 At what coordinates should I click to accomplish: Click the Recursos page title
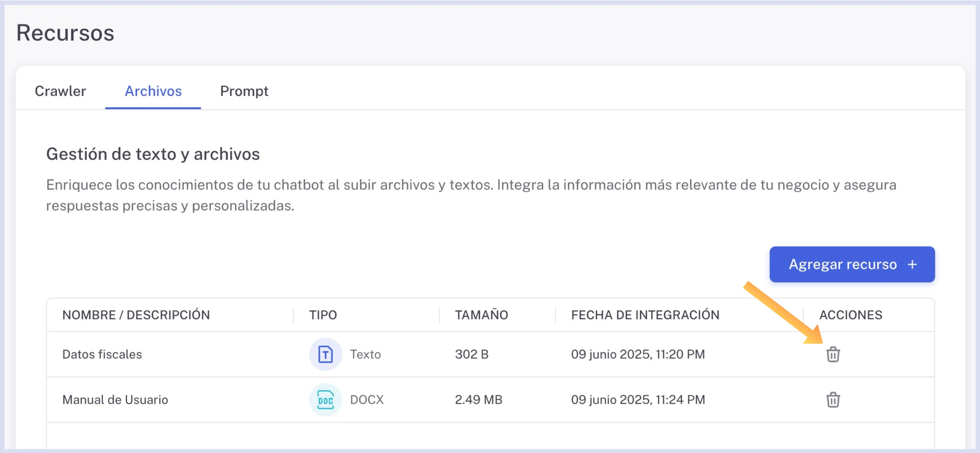click(x=65, y=33)
